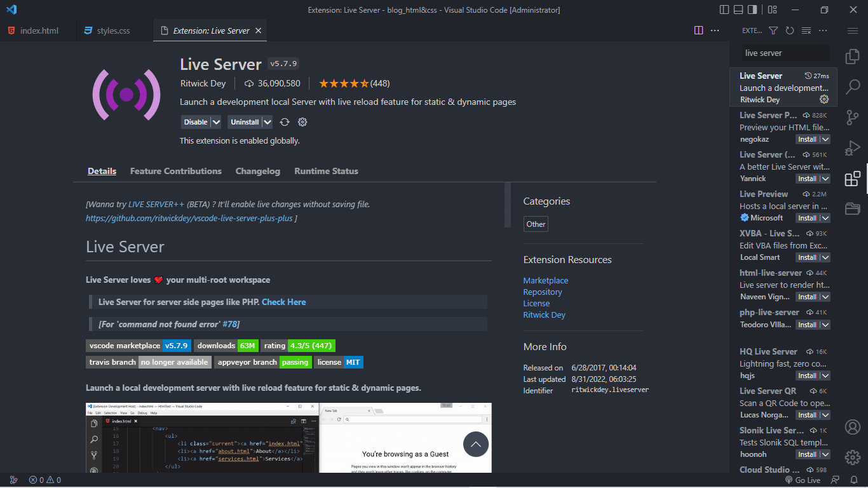The image size is (868, 488).
Task: Switch to the styles.css editor tab
Action: (114, 30)
